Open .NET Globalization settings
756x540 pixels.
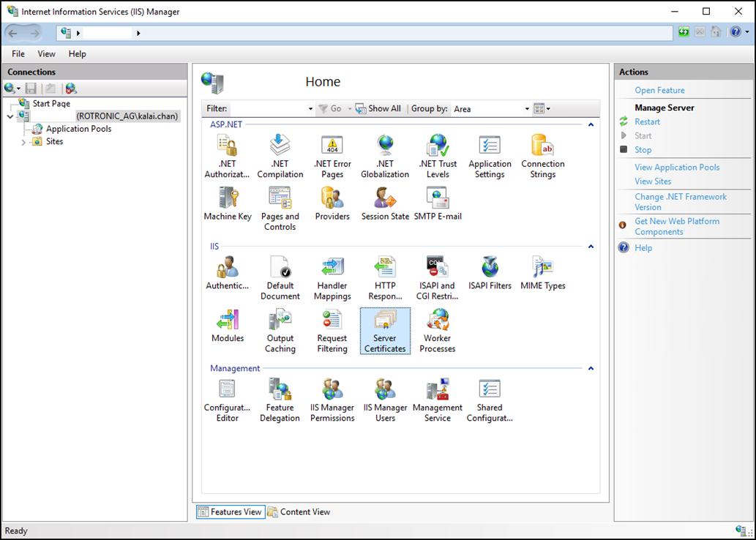click(x=385, y=156)
